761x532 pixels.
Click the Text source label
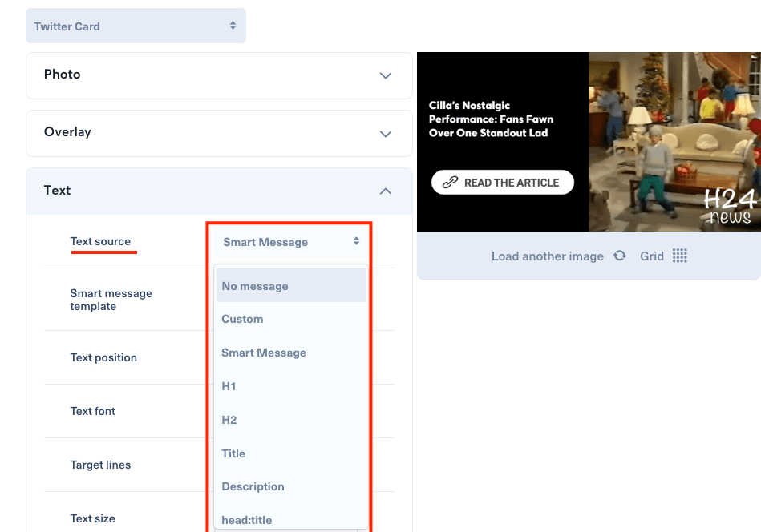100,241
